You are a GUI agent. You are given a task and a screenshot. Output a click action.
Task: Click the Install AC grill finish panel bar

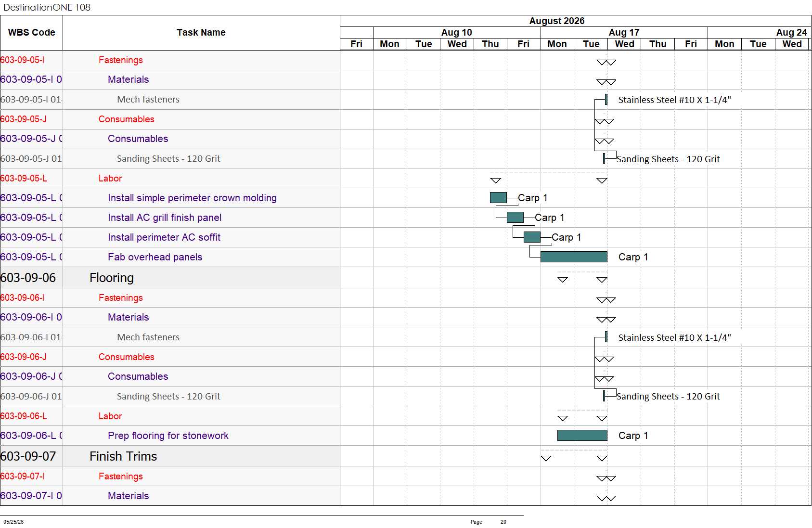tap(515, 218)
